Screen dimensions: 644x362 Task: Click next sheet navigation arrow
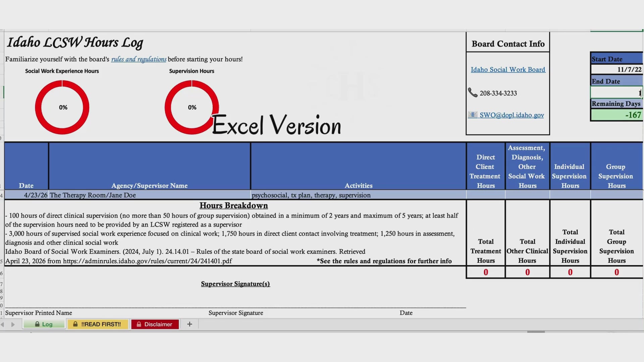pos(13,324)
